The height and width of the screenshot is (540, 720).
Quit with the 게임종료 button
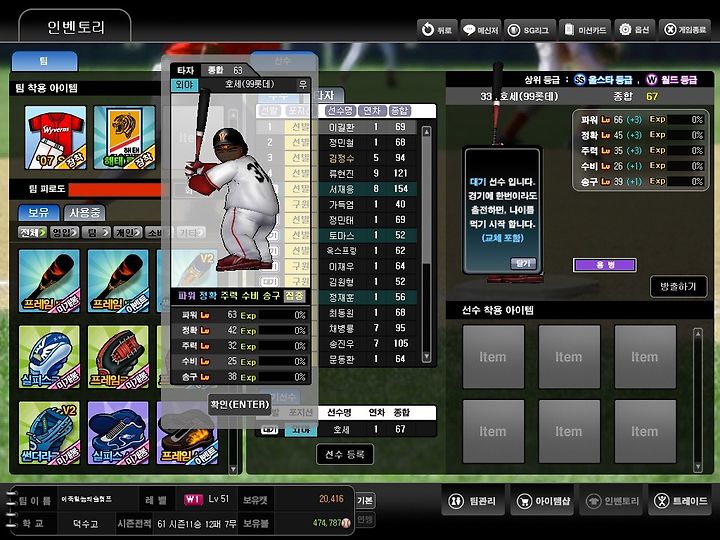[x=685, y=30]
